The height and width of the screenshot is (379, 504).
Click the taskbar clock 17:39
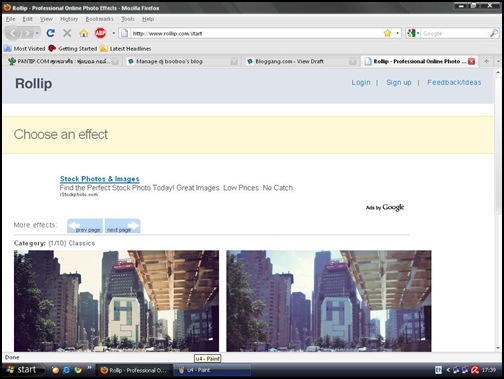pos(489,370)
